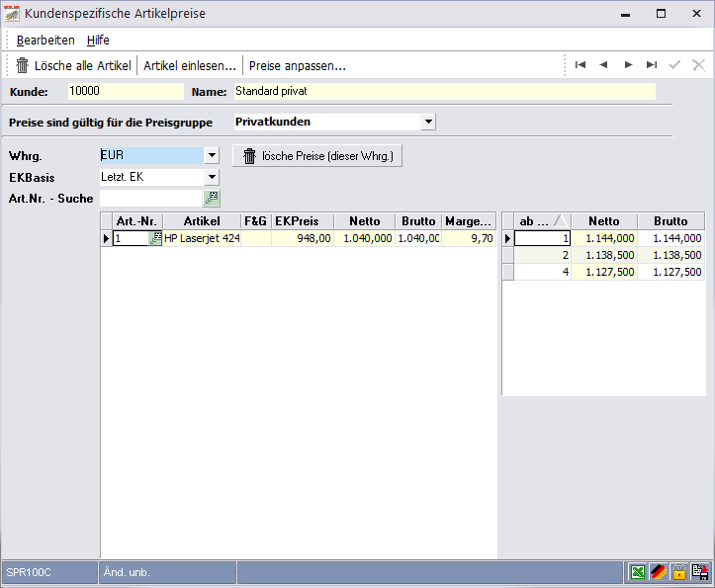Click the application icon in title bar

(12, 14)
